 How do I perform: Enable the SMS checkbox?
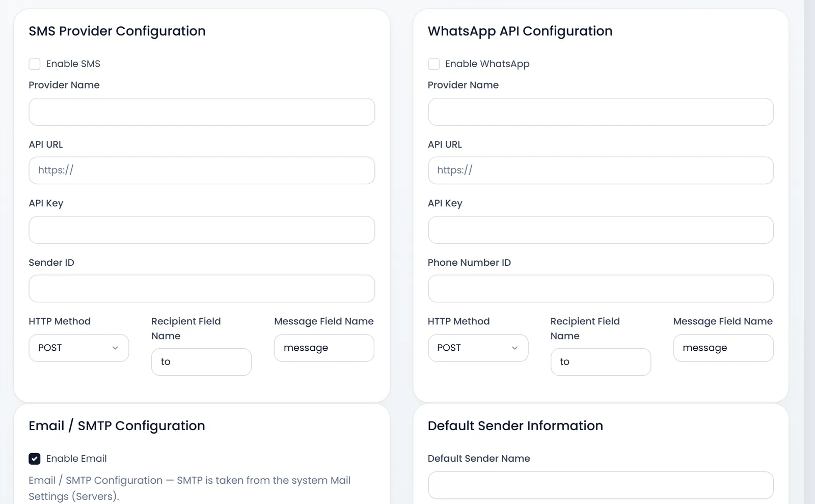35,64
